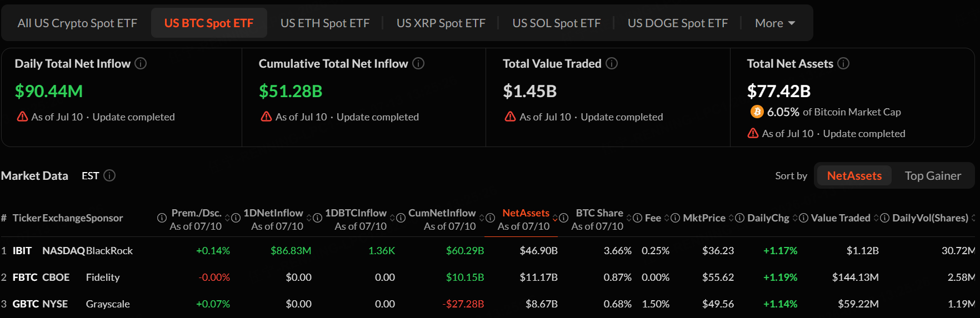This screenshot has height=318, width=980.
Task: Click info icon next to Total Value Traded
Action: (x=612, y=63)
